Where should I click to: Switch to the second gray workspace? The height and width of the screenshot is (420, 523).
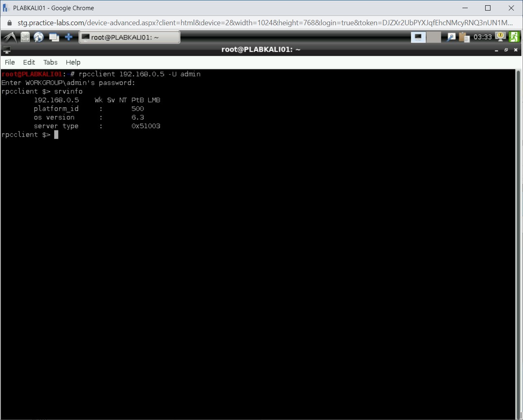pos(434,37)
